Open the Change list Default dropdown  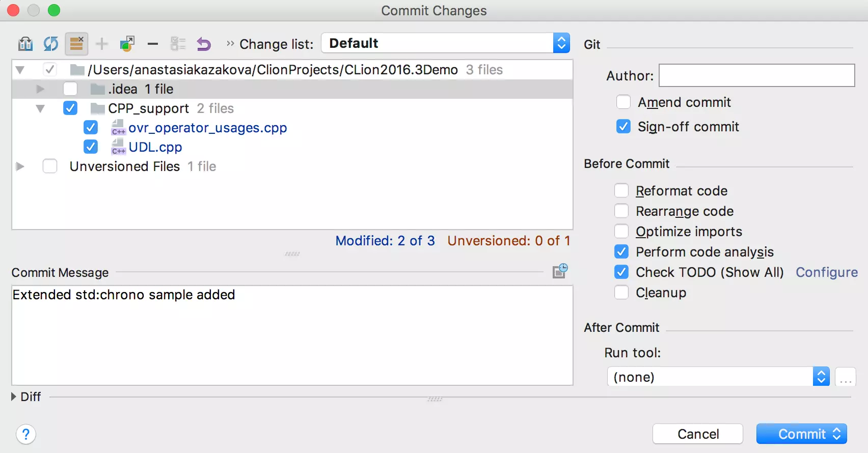(445, 43)
